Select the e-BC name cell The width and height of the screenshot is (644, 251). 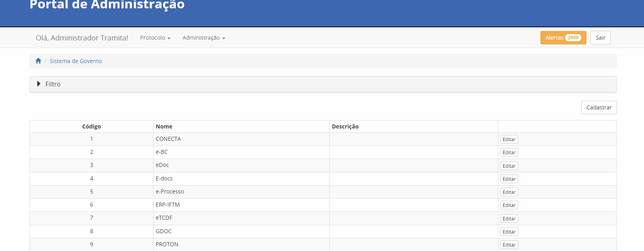[x=241, y=152]
